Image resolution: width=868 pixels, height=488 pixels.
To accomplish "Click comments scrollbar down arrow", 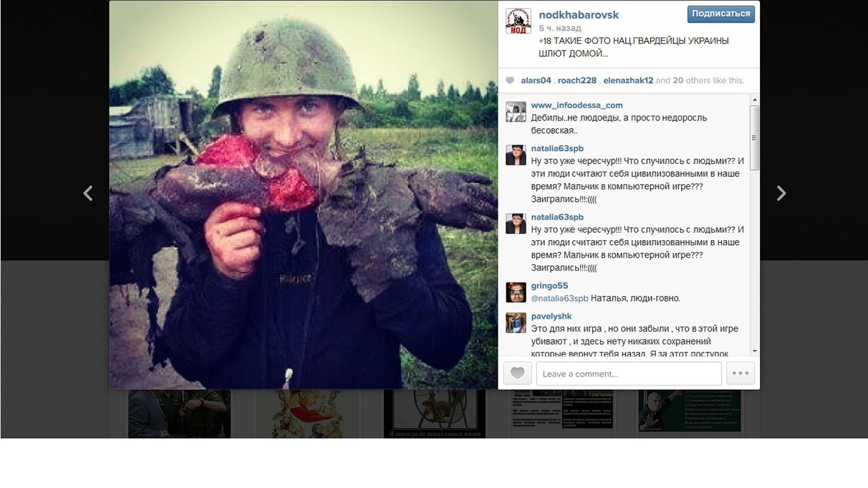I will (x=754, y=351).
